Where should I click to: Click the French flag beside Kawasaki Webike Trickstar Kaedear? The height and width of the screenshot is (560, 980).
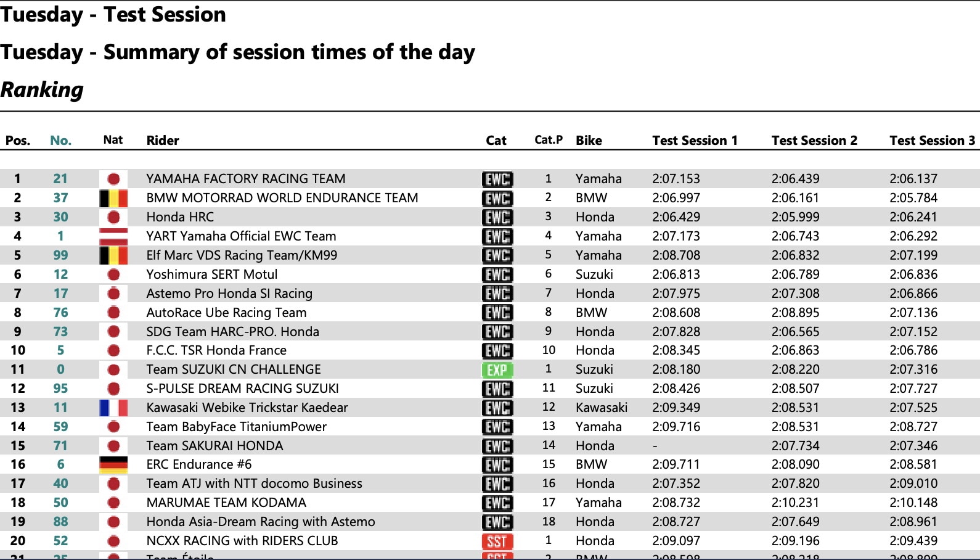[x=113, y=408]
